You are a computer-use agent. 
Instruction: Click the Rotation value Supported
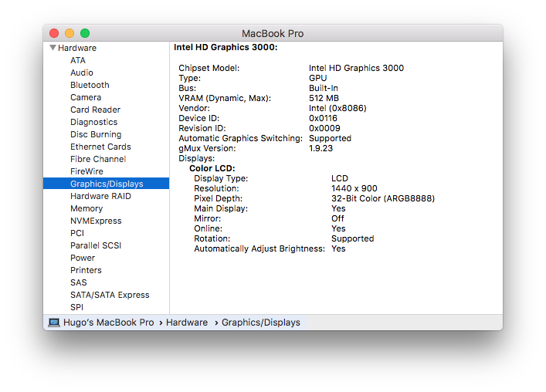tap(352, 238)
